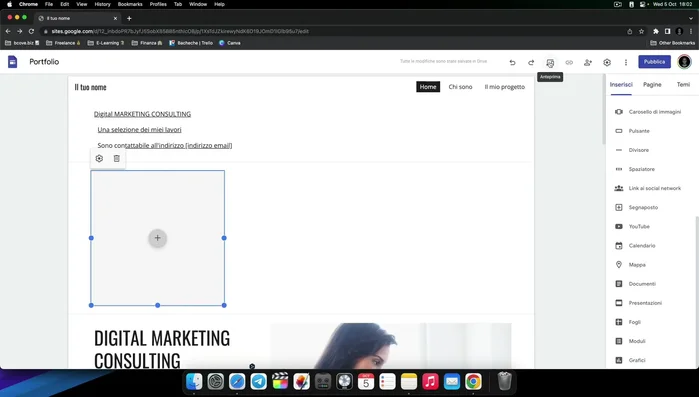Open the Freelance bookmarks folder
699x397 pixels.
(x=63, y=43)
